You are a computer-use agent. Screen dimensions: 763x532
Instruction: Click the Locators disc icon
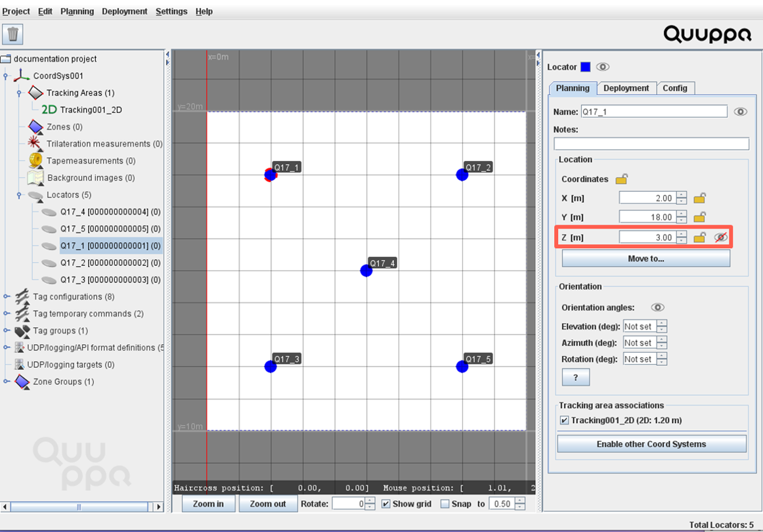point(35,195)
